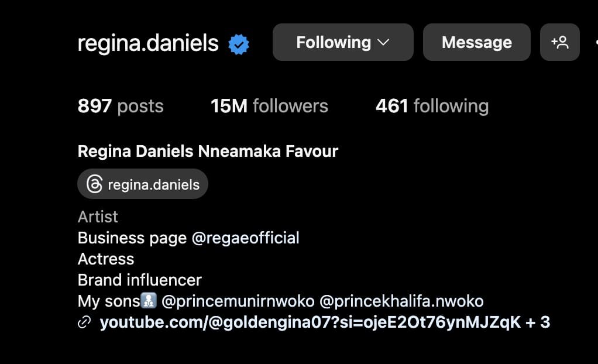Image resolution: width=598 pixels, height=364 pixels.
Task: Open the youtube.com/@goldengina07 link
Action: [x=310, y=322]
